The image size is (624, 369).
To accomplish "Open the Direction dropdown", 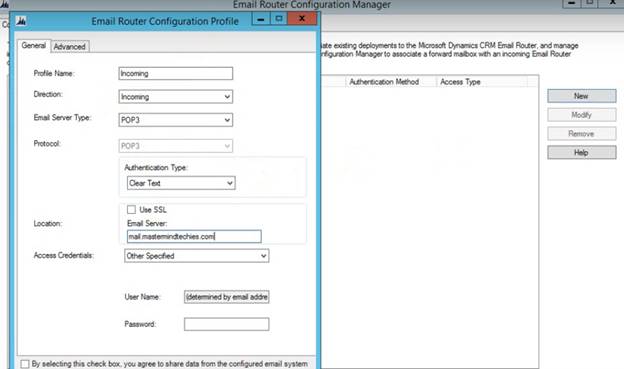I will 176,97.
